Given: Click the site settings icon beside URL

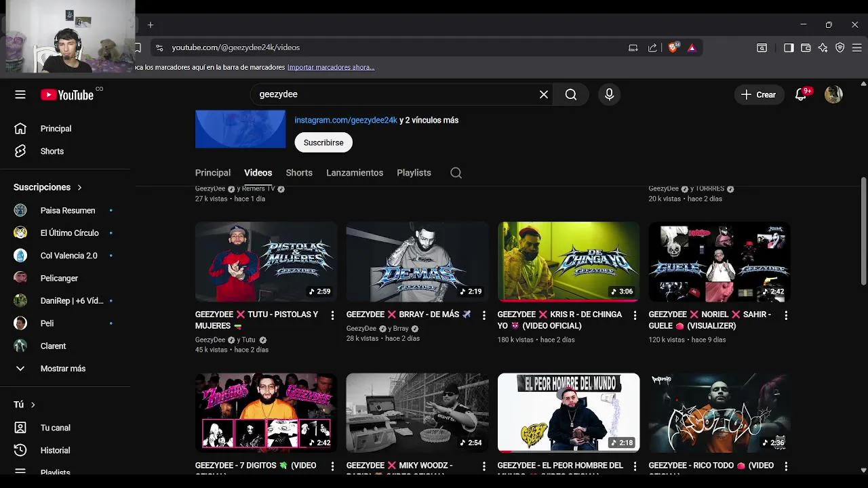Looking at the screenshot, I should pos(159,47).
